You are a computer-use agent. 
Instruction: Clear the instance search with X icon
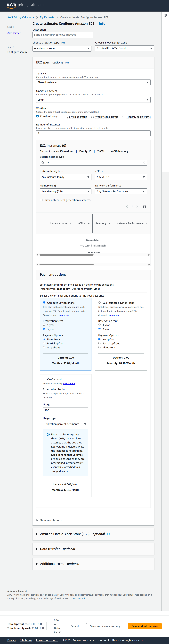coord(144,162)
